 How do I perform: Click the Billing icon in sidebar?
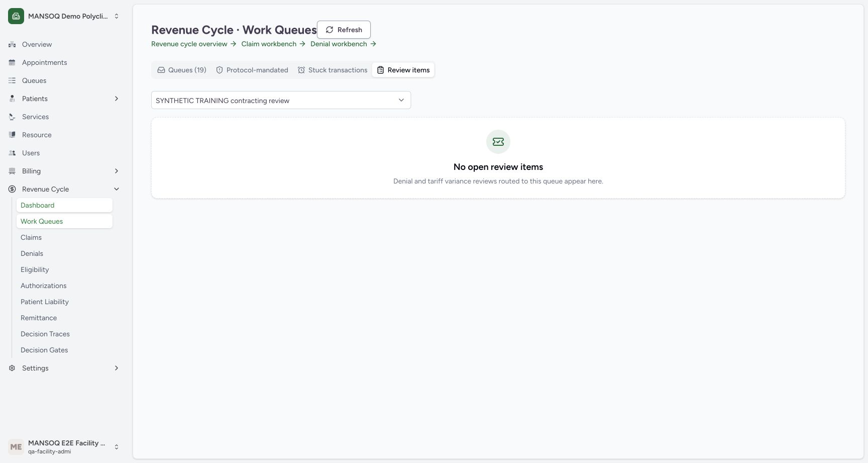click(12, 171)
